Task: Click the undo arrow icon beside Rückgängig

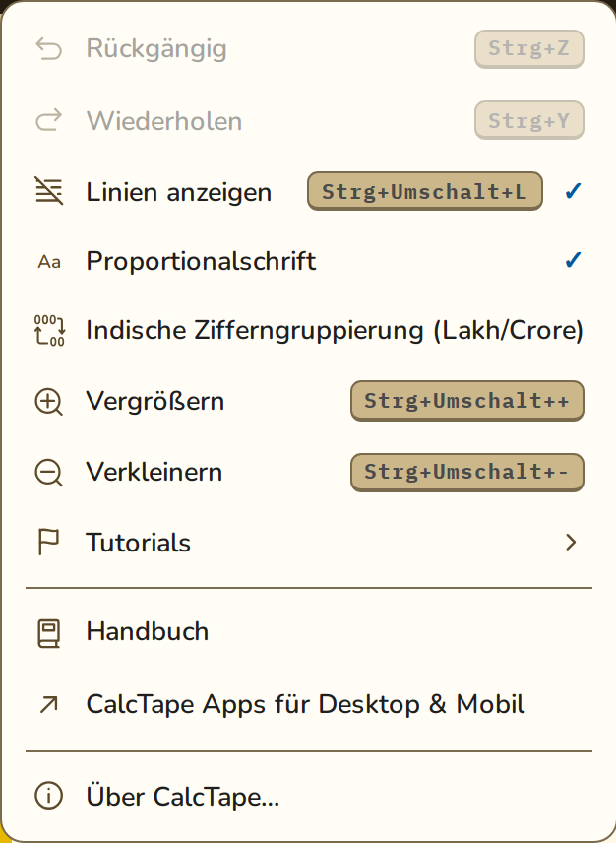Action: coord(49,49)
